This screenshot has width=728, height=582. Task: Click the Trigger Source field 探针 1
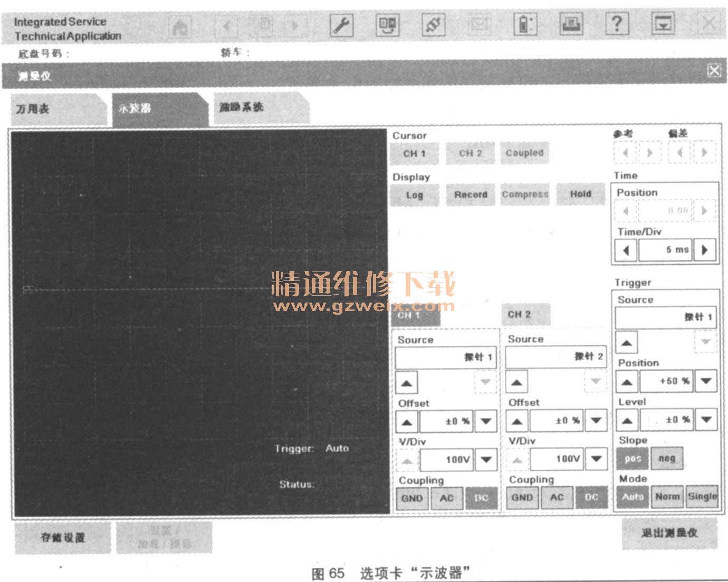point(666,317)
